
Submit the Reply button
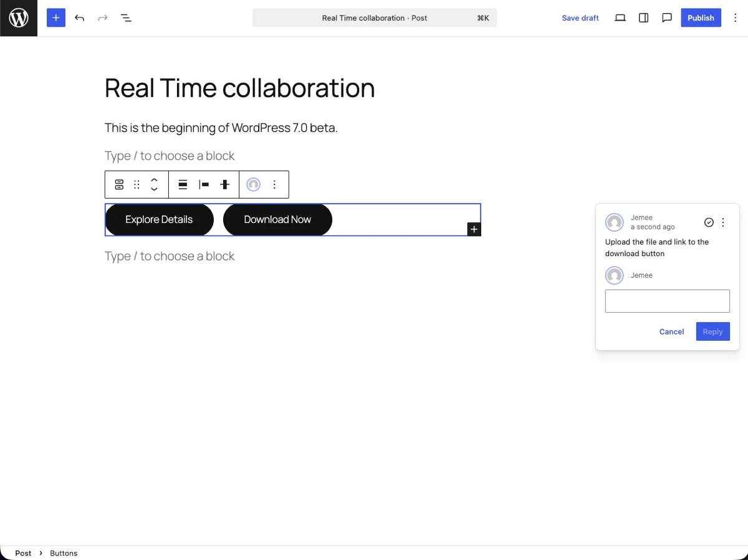pyautogui.click(x=712, y=331)
